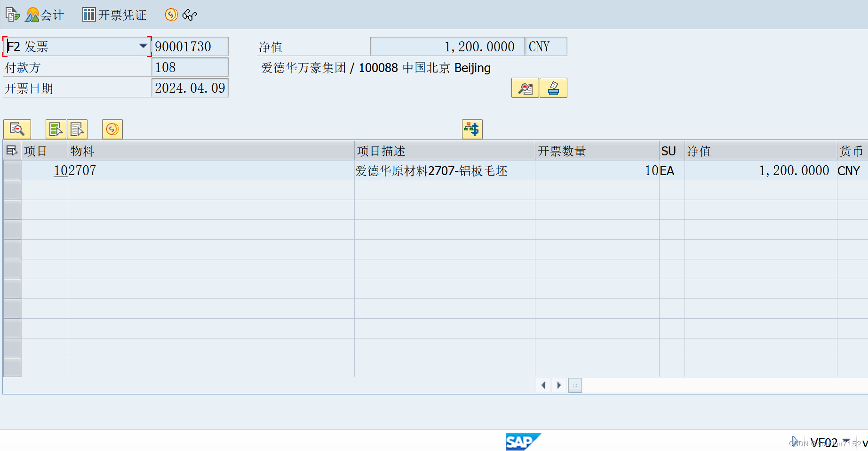Viewport: 868px width, 451px height.
Task: Select the item conditions coin icon above table
Action: [x=112, y=129]
